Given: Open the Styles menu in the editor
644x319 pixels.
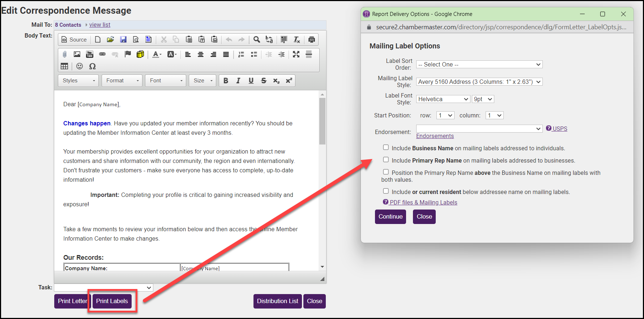Looking at the screenshot, I should [x=78, y=81].
